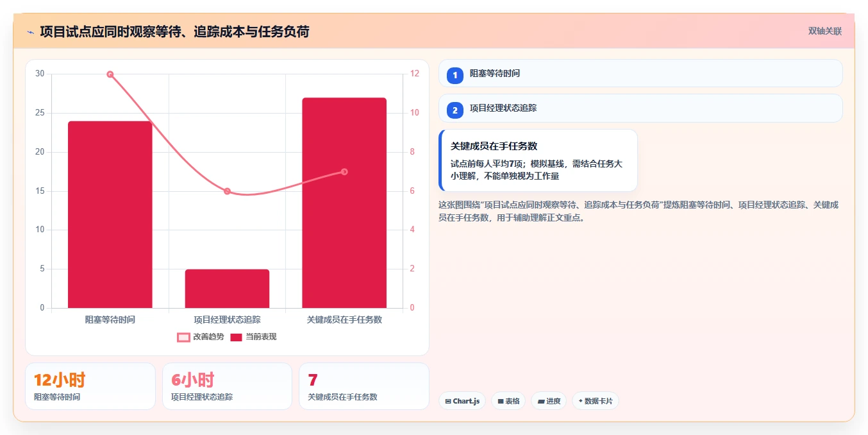The width and height of the screenshot is (868, 435).
Task: Click the 阻塞等待时间 bar in chart
Action: click(x=110, y=214)
